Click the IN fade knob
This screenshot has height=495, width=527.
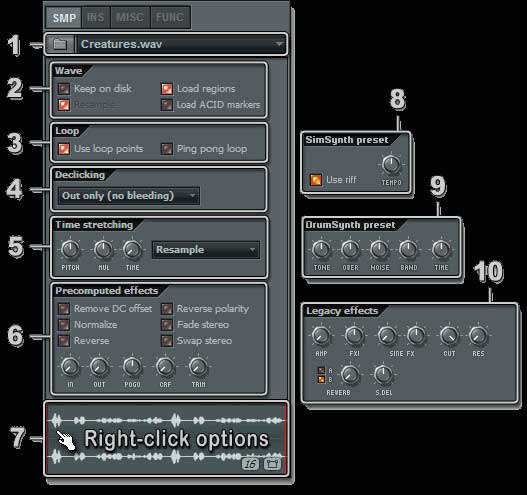[x=70, y=367]
